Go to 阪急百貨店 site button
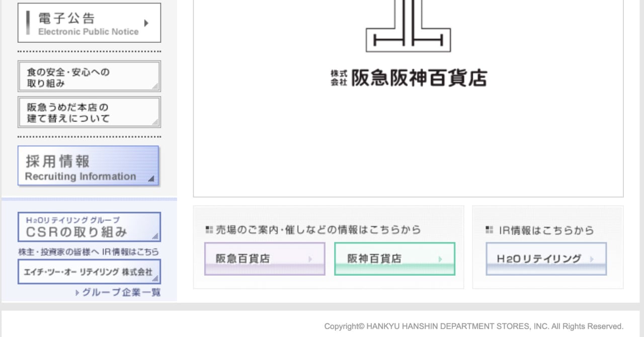Viewport: 644px width, 337px height. [x=265, y=259]
